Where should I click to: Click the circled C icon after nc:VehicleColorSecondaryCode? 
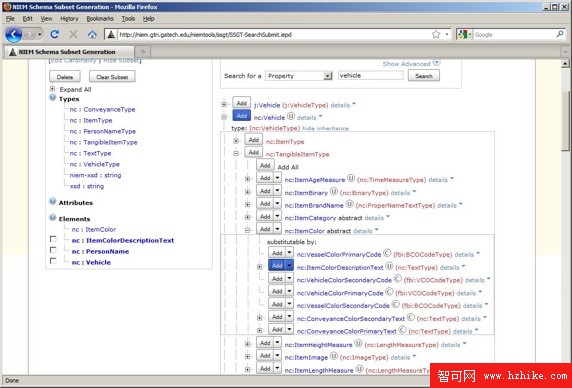[398, 279]
